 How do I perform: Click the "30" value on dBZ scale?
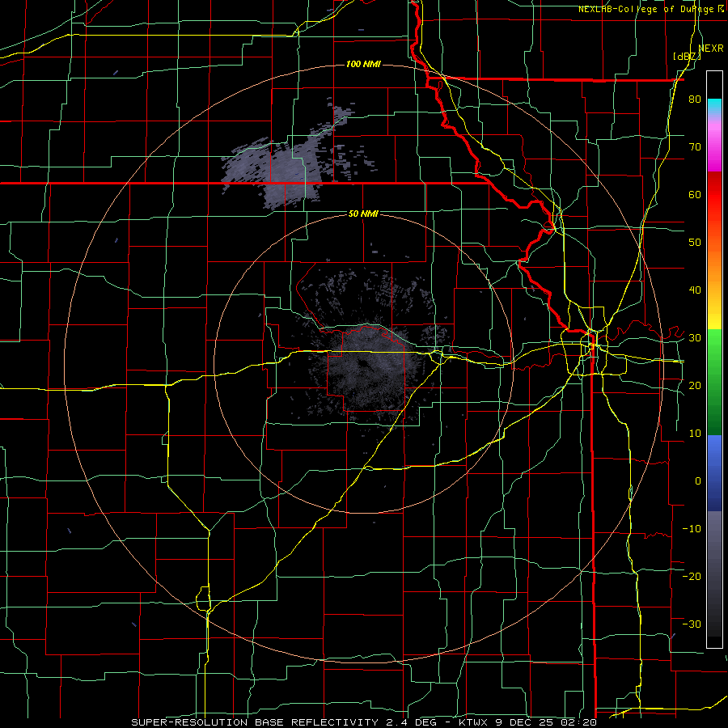tap(695, 337)
